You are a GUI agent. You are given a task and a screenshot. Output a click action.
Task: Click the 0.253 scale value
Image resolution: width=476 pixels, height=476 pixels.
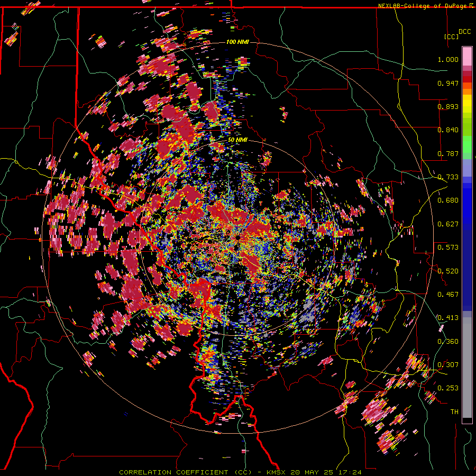point(448,388)
